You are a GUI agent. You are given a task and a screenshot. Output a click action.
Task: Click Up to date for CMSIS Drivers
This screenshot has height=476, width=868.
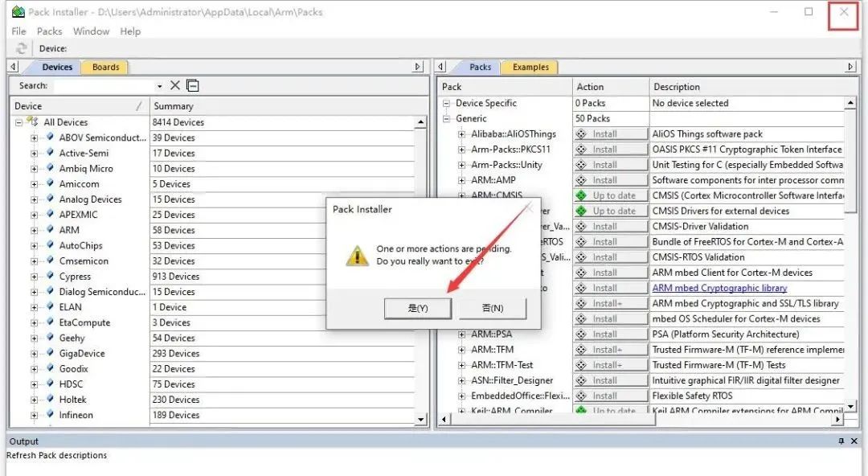[611, 211]
